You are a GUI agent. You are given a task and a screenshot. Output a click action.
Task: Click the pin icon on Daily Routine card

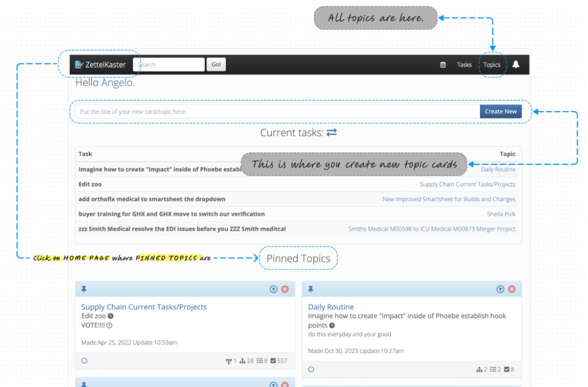[x=311, y=289]
